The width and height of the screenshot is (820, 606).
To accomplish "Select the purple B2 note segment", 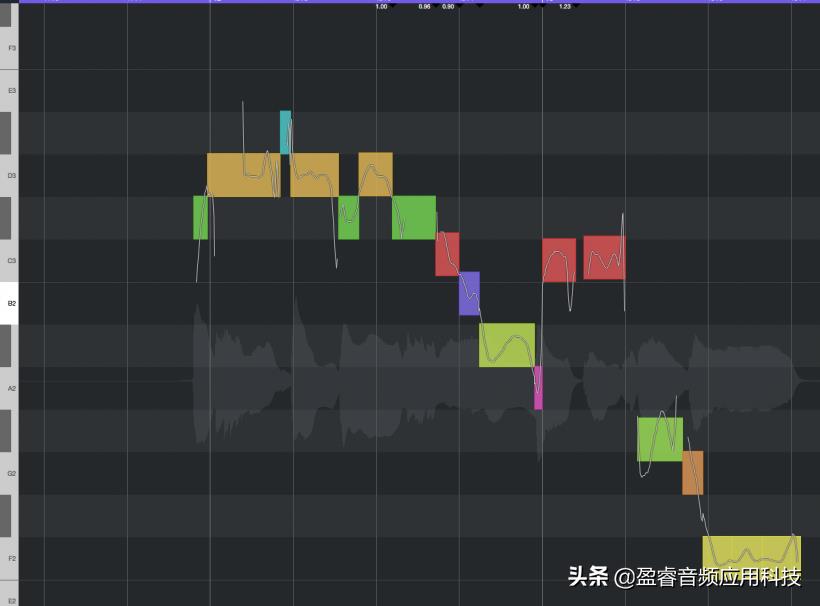I will pos(469,293).
